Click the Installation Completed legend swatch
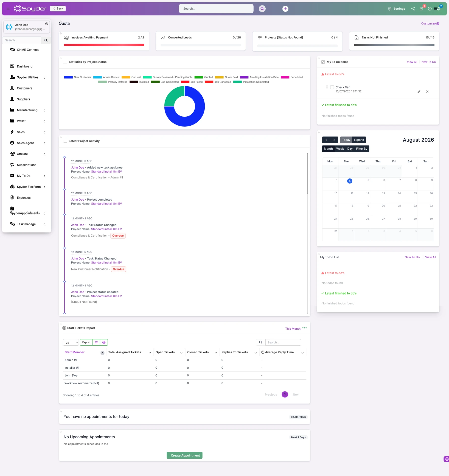 pyautogui.click(x=237, y=82)
